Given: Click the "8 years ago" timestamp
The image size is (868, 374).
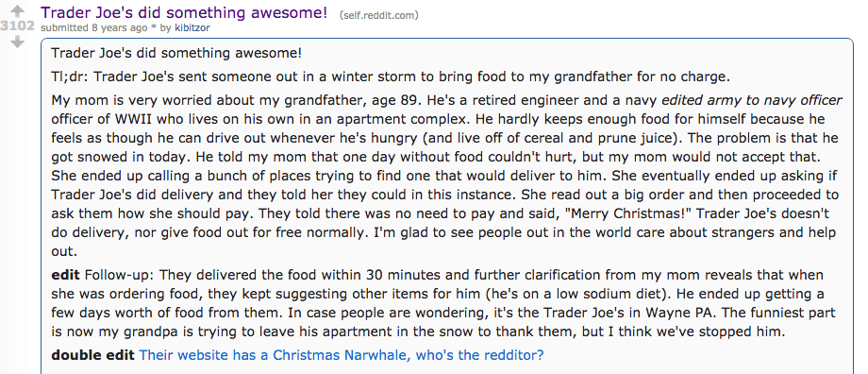Looking at the screenshot, I should pyautogui.click(x=120, y=27).
